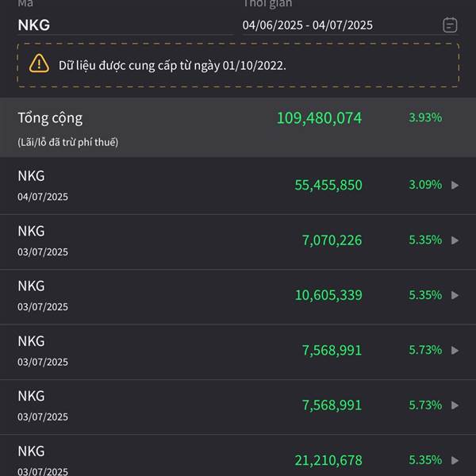
Task: Expand the NKG 04/07/2025 row arrow
Action: coord(455,185)
